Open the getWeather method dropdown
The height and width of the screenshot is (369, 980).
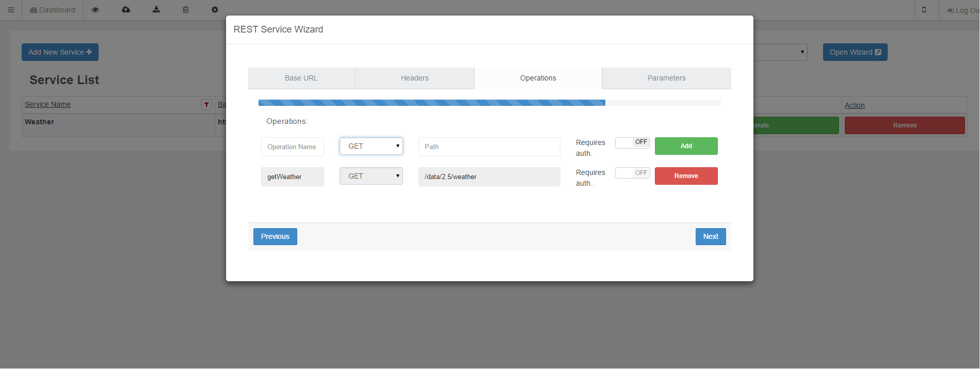(371, 176)
